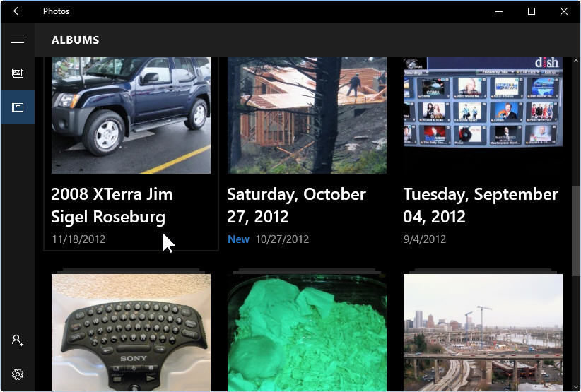Click the 'Saturday, October 27, 2012' album title
Screen dimensions: 581x392
pos(296,205)
